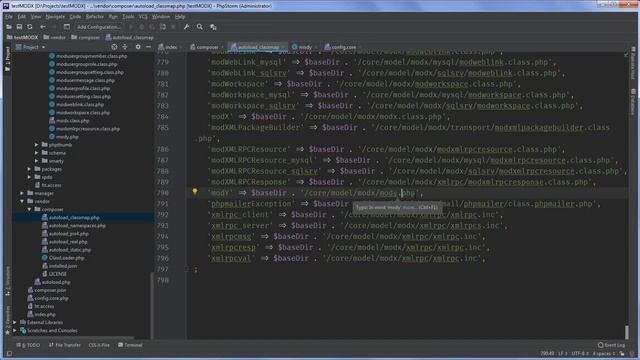Screen dimensions: 640x360
Task: Open the VCS menu
Action: click(x=143, y=17)
